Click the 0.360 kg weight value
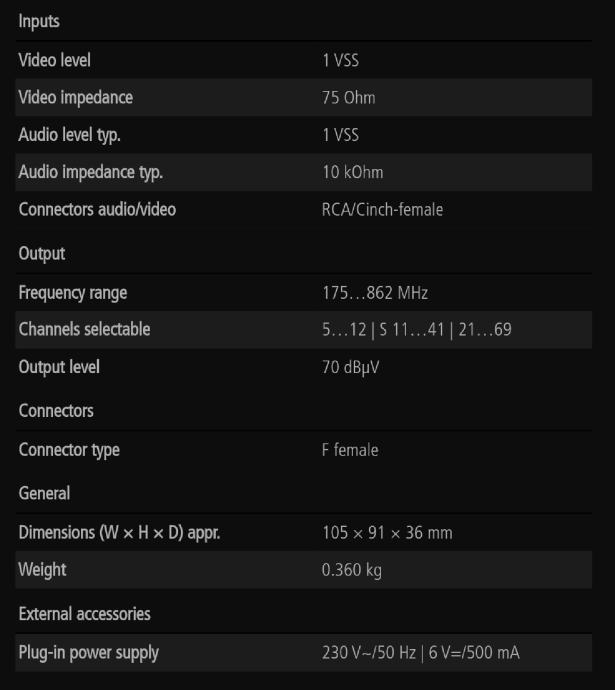This screenshot has width=615, height=690. [351, 570]
